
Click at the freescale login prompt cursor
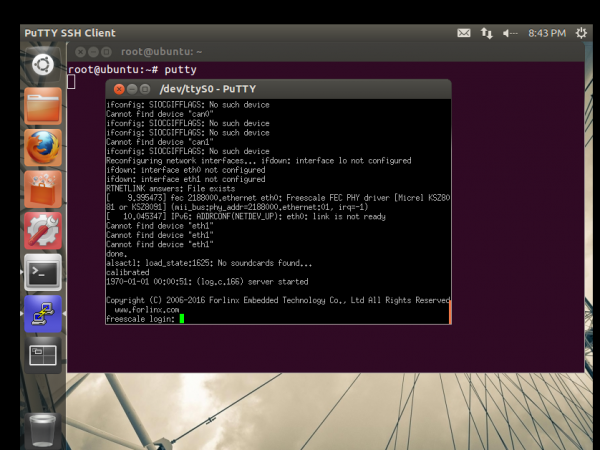point(183,319)
